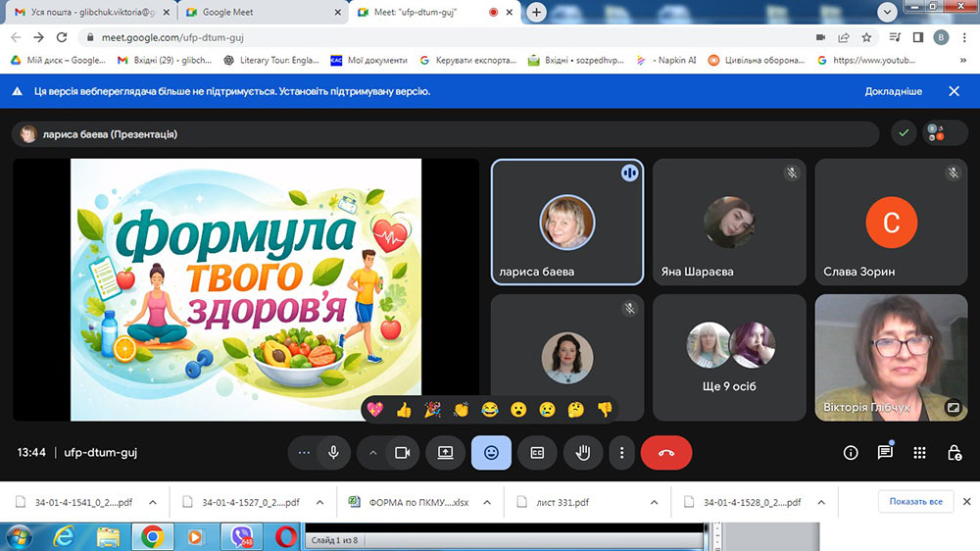The width and height of the screenshot is (980, 551).
Task: Open more options three-dot menu
Action: pos(622,453)
